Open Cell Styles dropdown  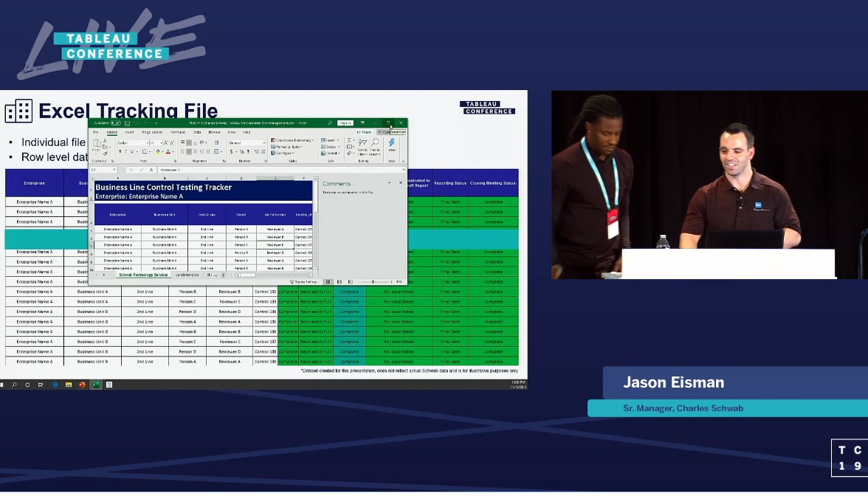(282, 154)
